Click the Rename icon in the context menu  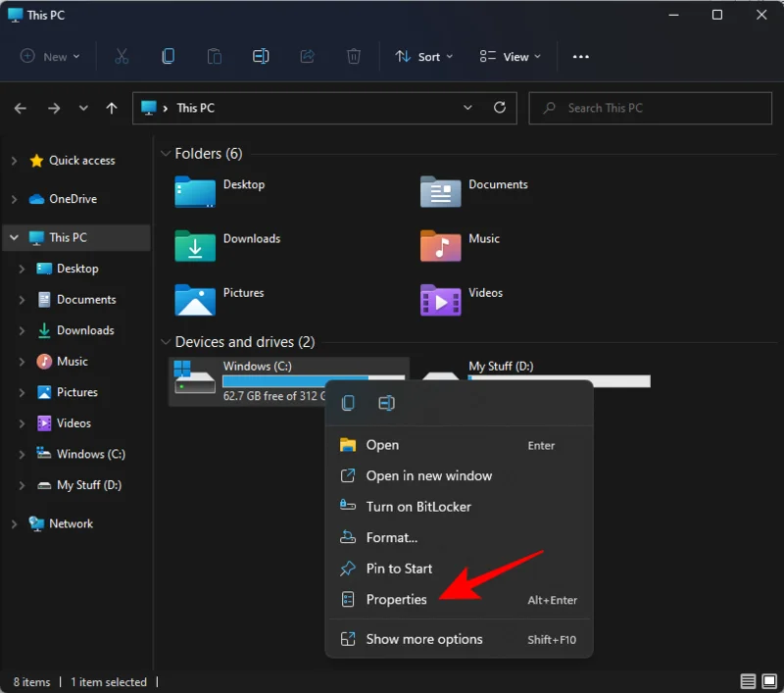click(388, 403)
